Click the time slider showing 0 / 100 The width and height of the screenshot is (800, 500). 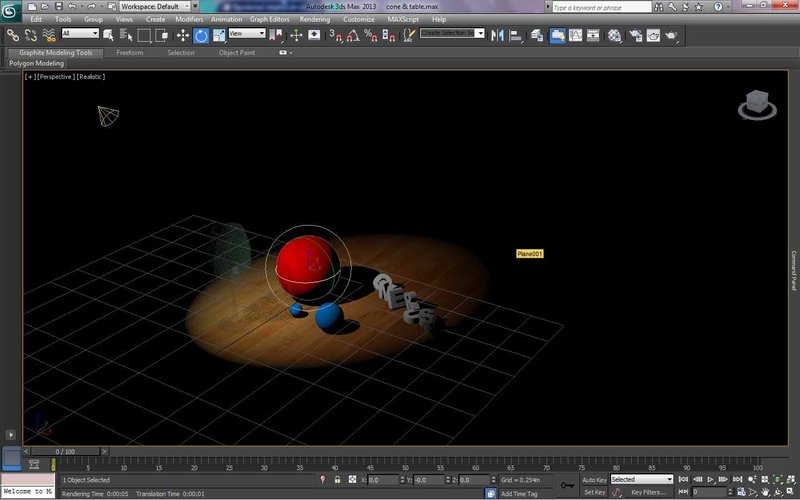(x=65, y=452)
